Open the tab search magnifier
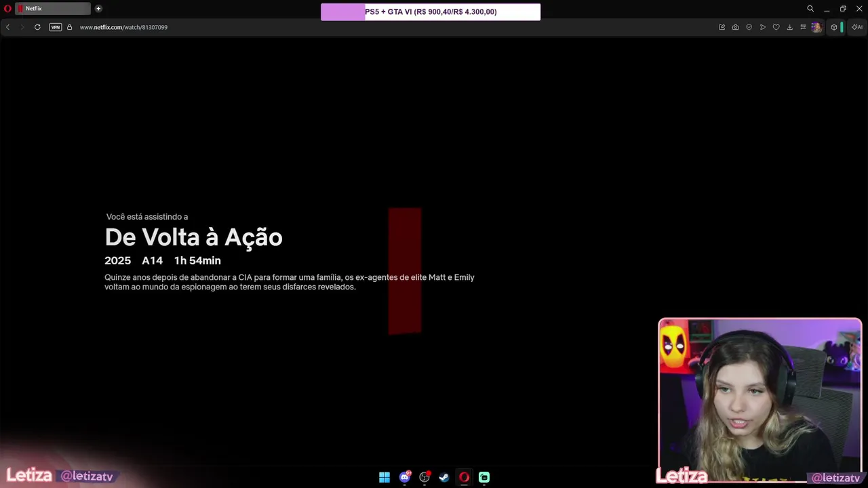Image resolution: width=868 pixels, height=488 pixels. (810, 9)
